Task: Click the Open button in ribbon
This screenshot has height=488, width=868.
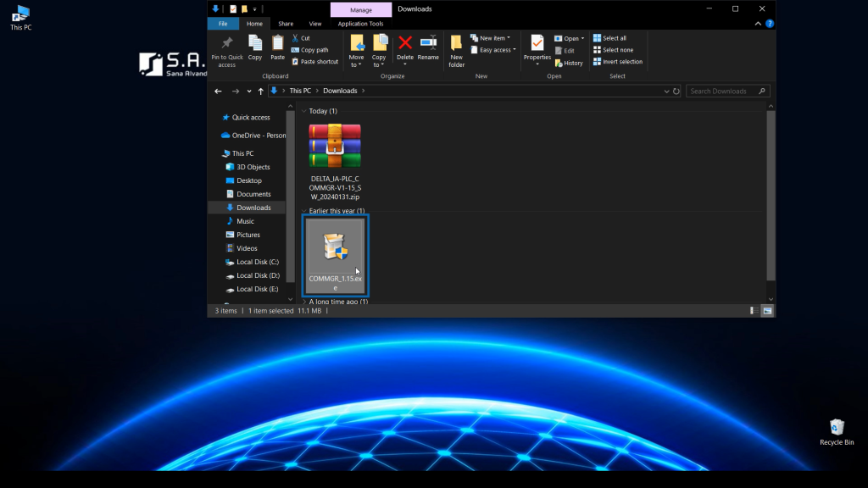Action: tap(567, 38)
